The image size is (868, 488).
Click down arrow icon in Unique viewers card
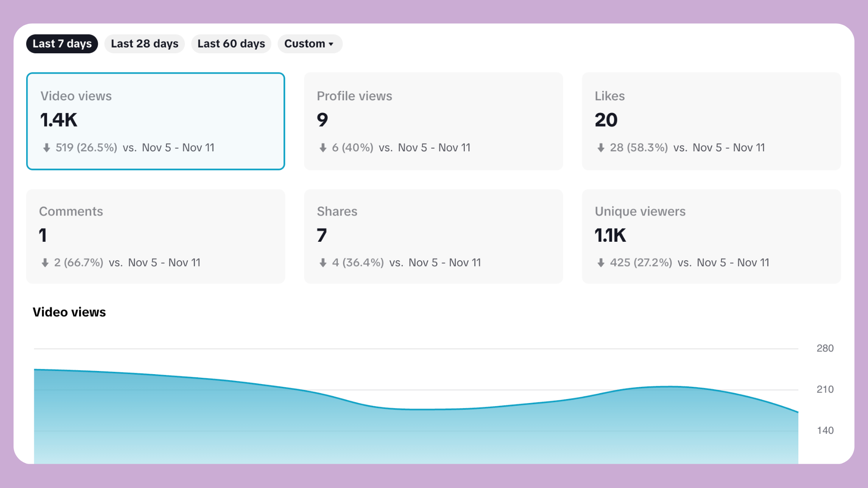click(601, 263)
